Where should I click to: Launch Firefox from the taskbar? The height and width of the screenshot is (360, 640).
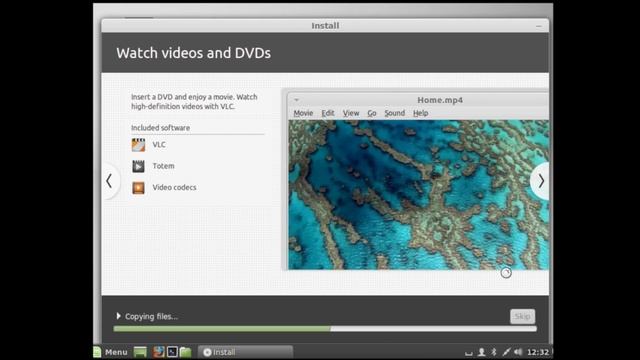tap(158, 352)
